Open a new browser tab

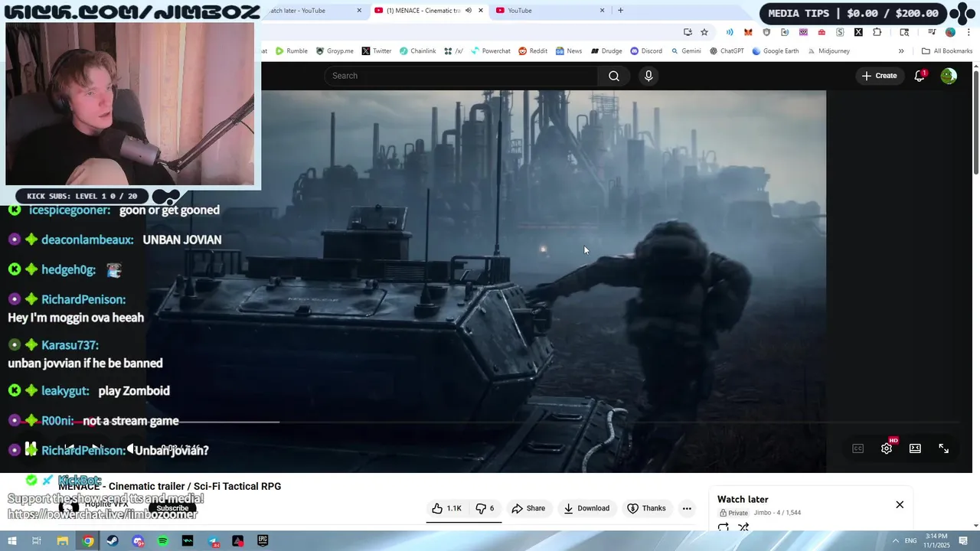pos(620,11)
